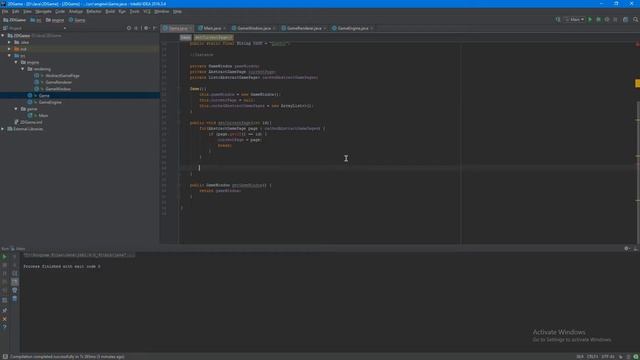
Task: Clear console output with trash icon
Action: 15,299
